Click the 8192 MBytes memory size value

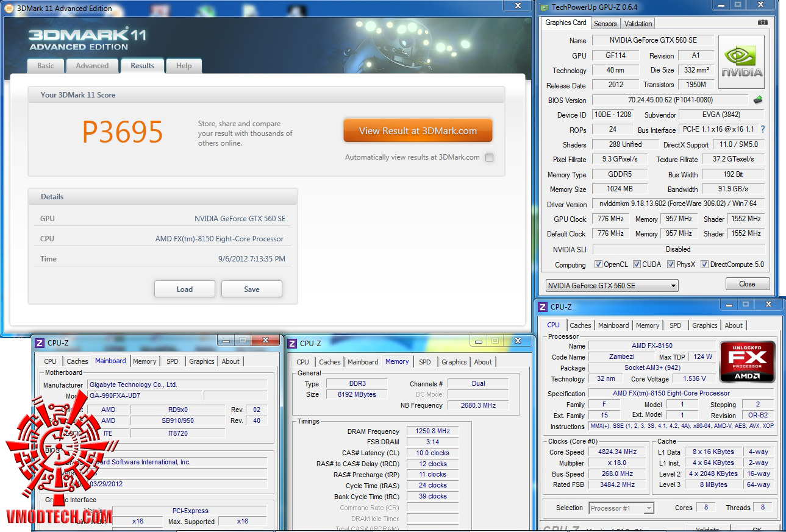[357, 395]
